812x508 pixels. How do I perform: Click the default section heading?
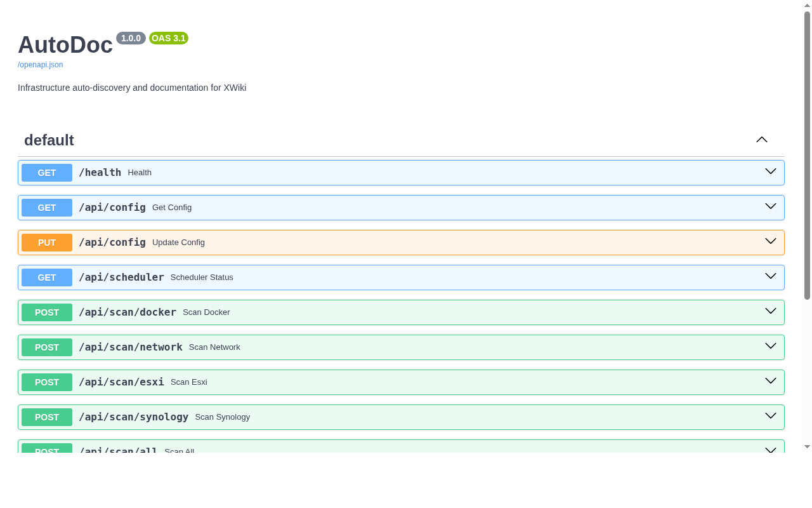pyautogui.click(x=49, y=140)
